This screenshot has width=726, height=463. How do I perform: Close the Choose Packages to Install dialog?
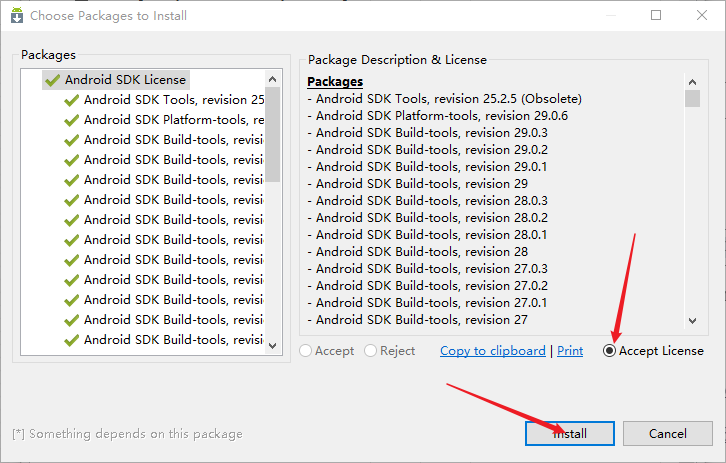pyautogui.click(x=701, y=15)
